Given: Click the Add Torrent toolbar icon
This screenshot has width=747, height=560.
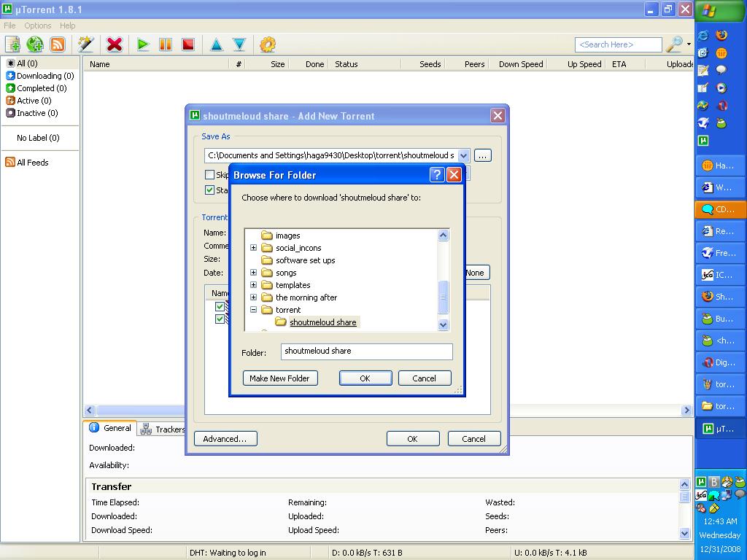Looking at the screenshot, I should tap(13, 44).
